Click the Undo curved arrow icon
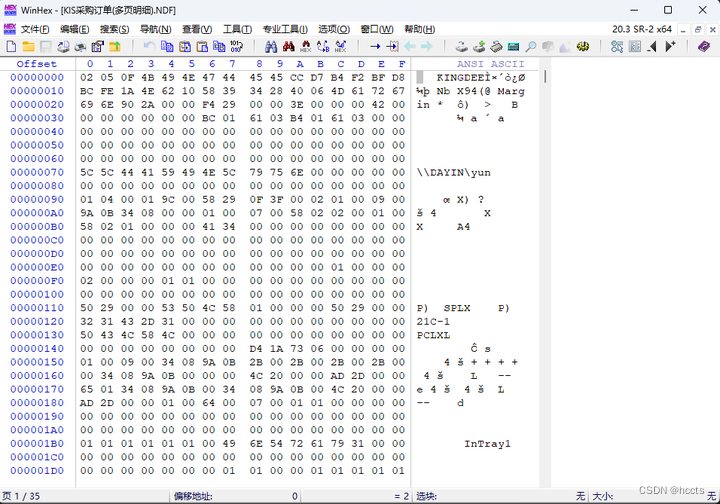The width and height of the screenshot is (720, 504). pos(149,46)
